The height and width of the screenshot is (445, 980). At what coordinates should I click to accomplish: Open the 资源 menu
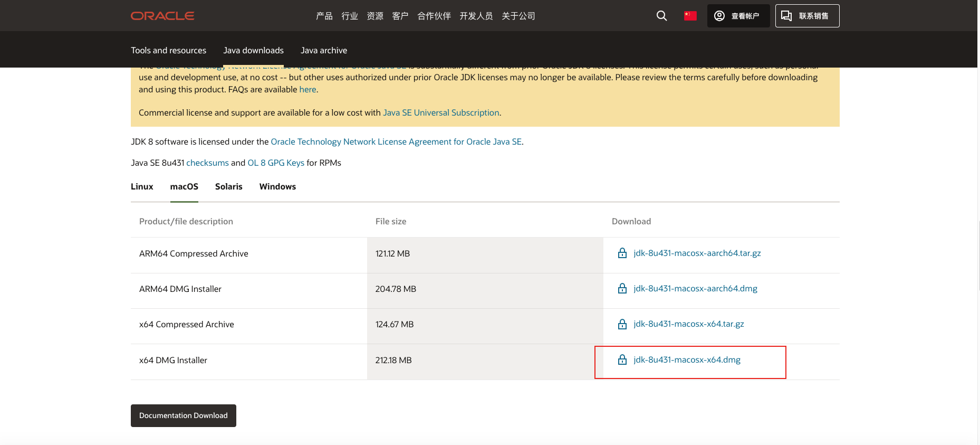click(375, 16)
